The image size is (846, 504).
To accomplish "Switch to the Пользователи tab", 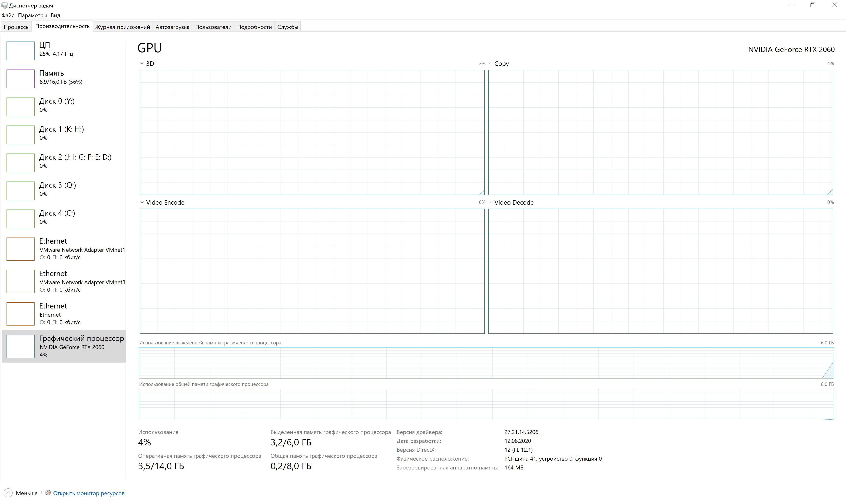I will (x=213, y=27).
